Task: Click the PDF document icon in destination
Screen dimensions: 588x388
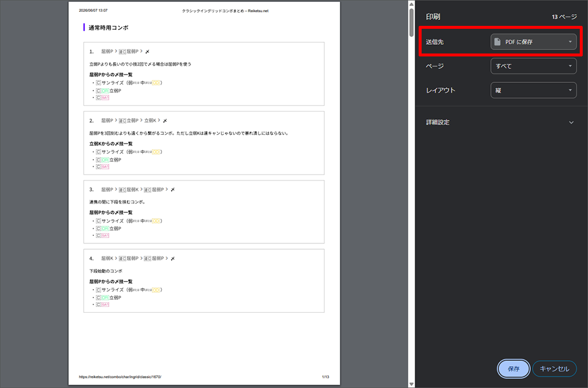Action: coord(497,42)
